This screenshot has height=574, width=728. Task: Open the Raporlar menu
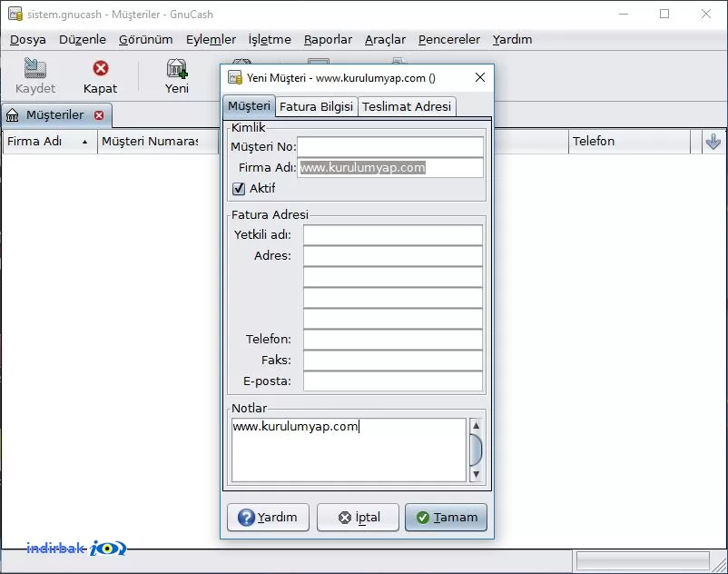(x=328, y=40)
